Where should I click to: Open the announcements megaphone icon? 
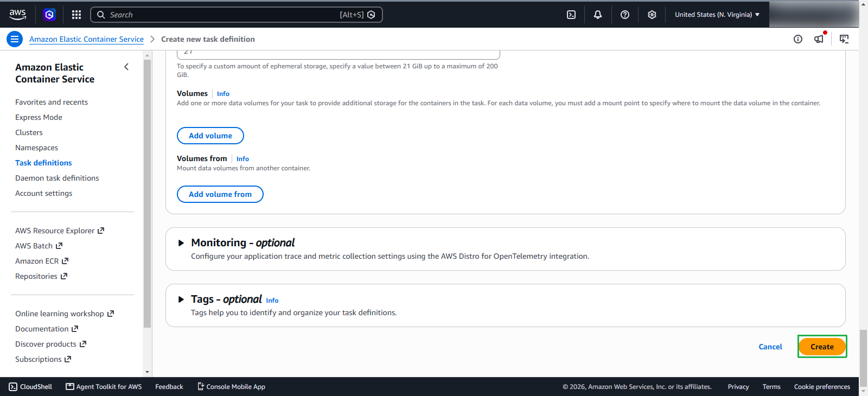(x=819, y=39)
